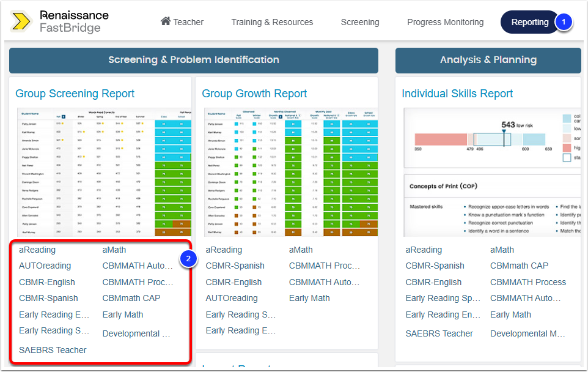This screenshot has height=372, width=588.
Task: Click the Screening & Problem Identification header
Action: pyautogui.click(x=193, y=60)
